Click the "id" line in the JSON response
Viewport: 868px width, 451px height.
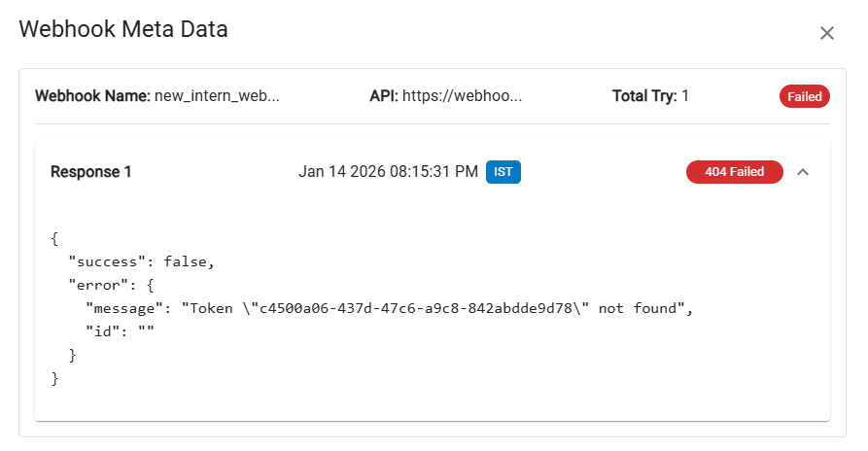120,331
